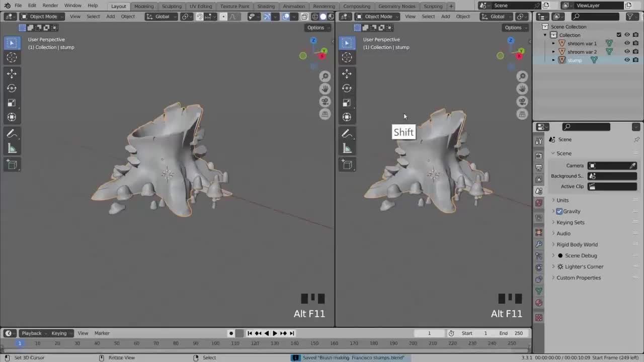Disable stump in renders camera icon
644x362 pixels.
coord(635,60)
